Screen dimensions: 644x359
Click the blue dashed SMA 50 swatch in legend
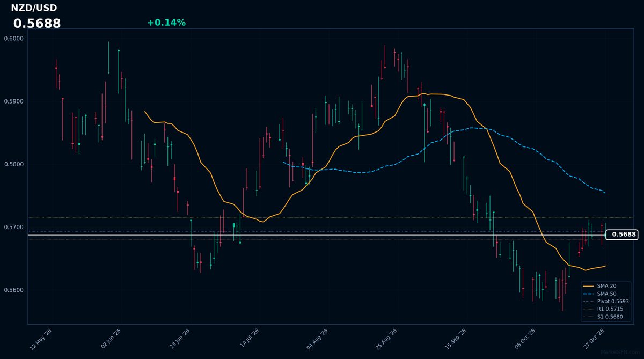click(589, 294)
